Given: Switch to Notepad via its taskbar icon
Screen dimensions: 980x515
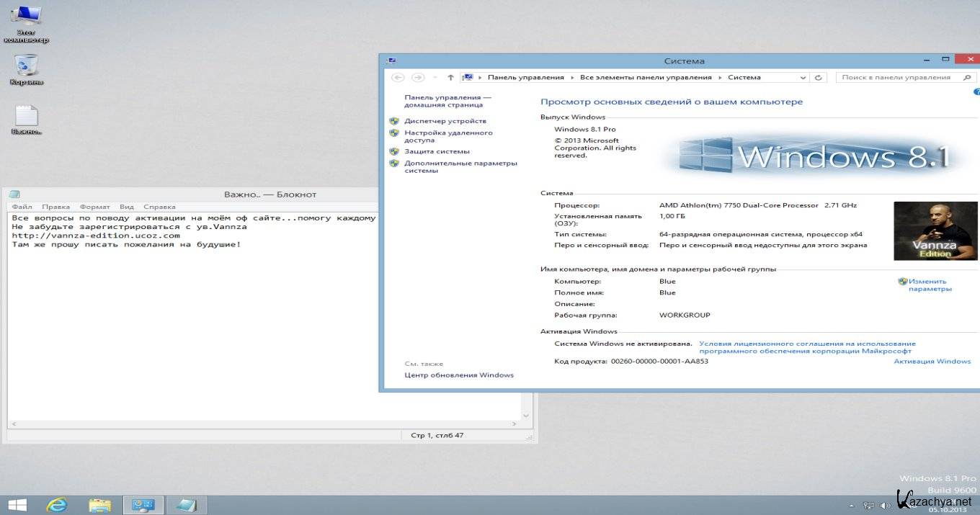Looking at the screenshot, I should tap(185, 505).
